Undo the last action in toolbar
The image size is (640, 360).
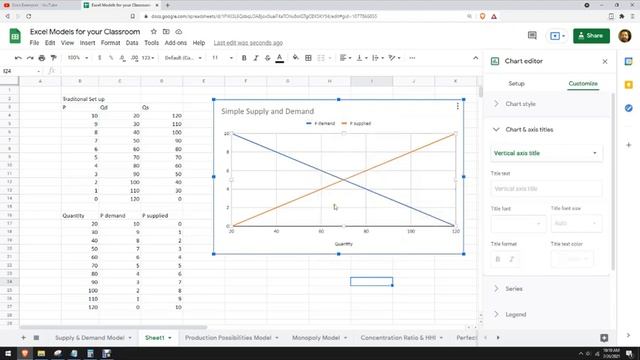18,58
